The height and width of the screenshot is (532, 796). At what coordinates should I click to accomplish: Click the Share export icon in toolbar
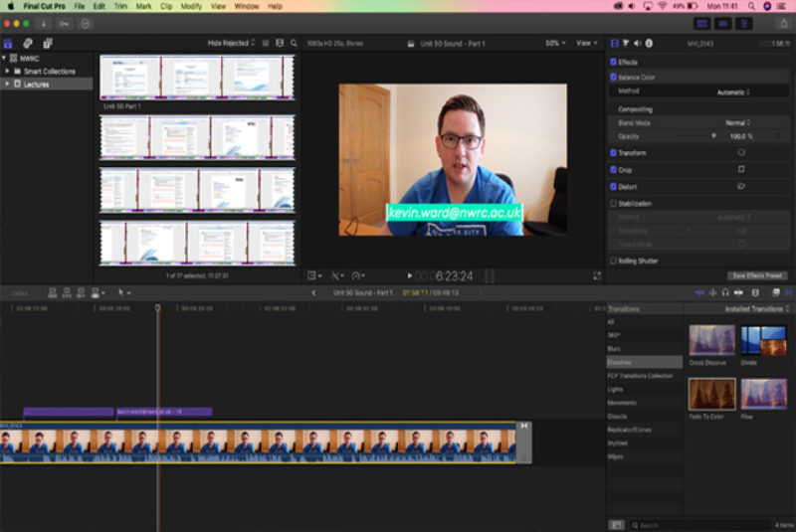(x=781, y=23)
